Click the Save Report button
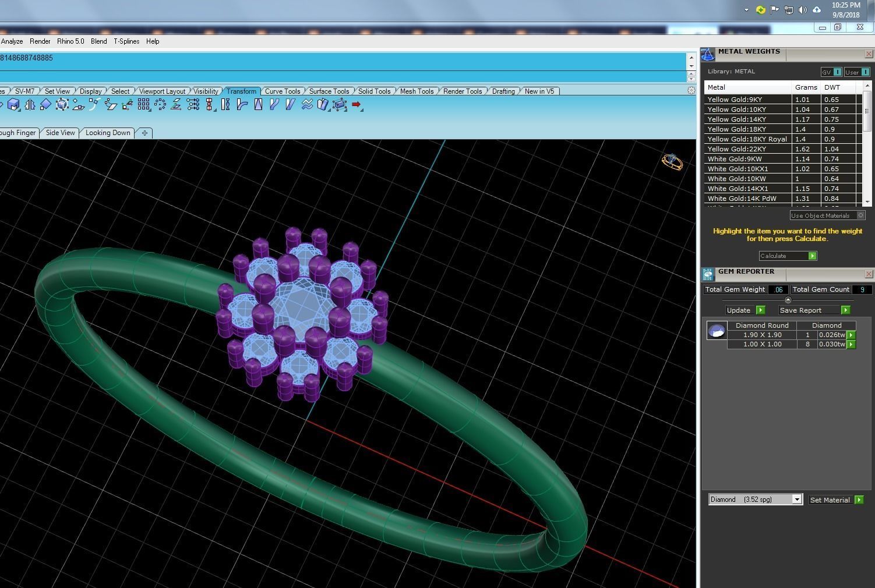The image size is (875, 588). point(814,310)
